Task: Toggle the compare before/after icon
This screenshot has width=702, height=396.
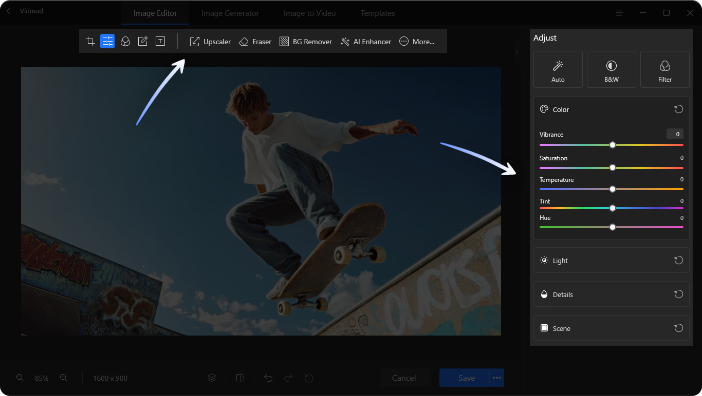Action: point(240,378)
